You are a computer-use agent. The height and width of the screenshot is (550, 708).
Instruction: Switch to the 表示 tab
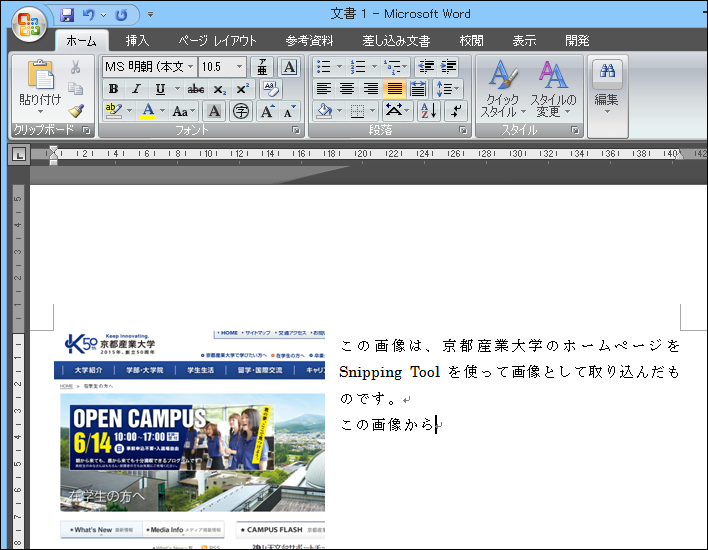[x=524, y=41]
